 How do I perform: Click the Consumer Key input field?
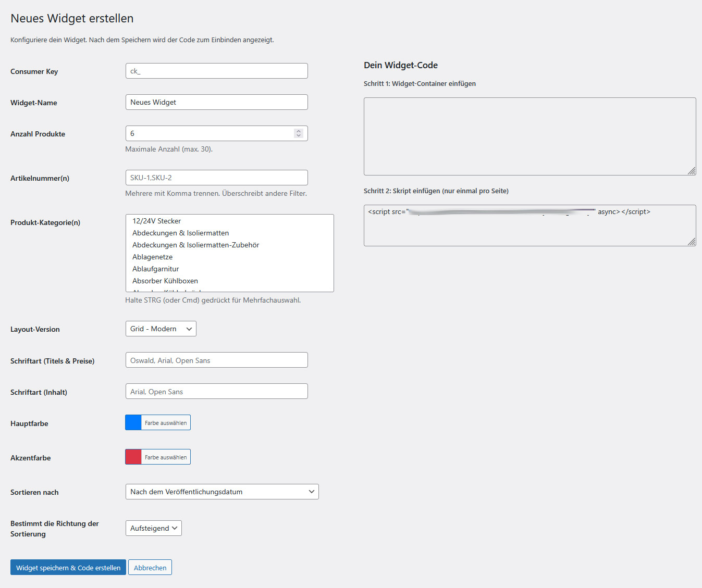[216, 71]
